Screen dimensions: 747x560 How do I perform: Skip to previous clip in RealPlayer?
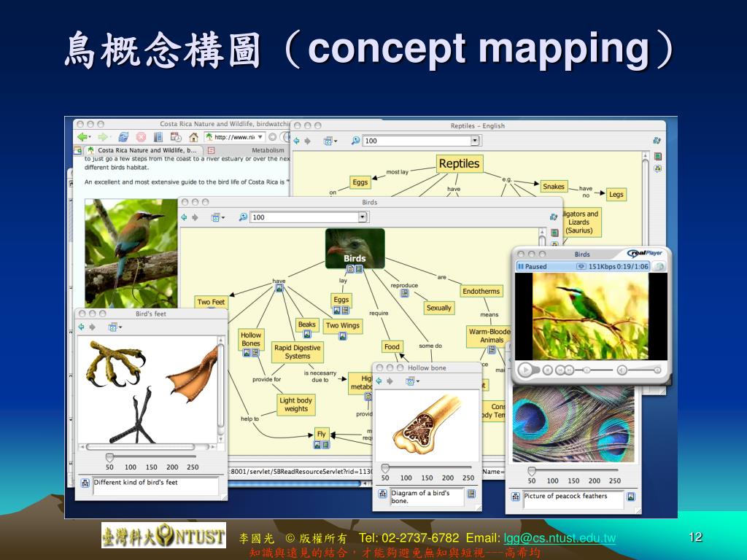pos(560,370)
